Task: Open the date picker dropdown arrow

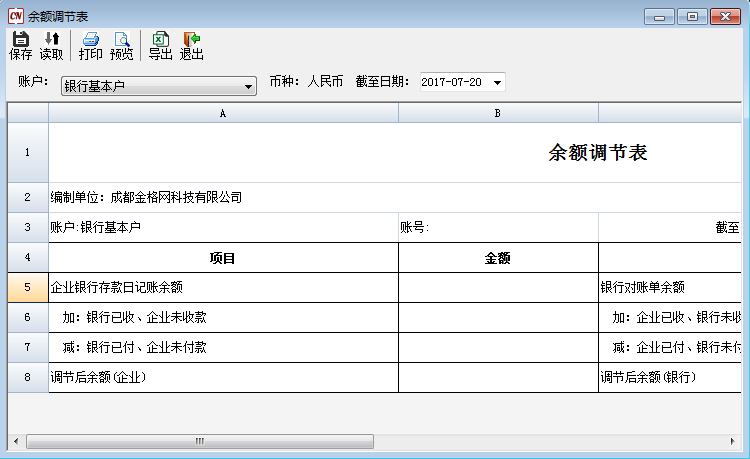Action: tap(498, 82)
